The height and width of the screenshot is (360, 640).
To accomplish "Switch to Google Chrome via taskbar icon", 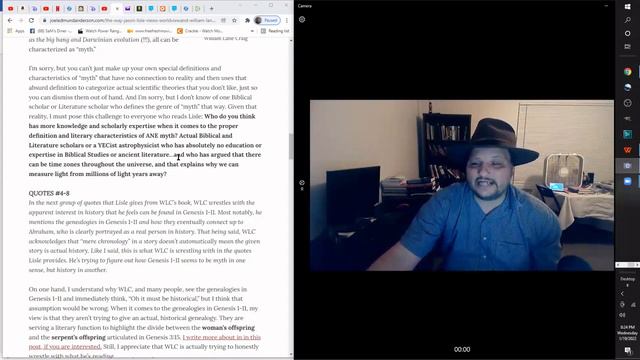I will point(627,72).
